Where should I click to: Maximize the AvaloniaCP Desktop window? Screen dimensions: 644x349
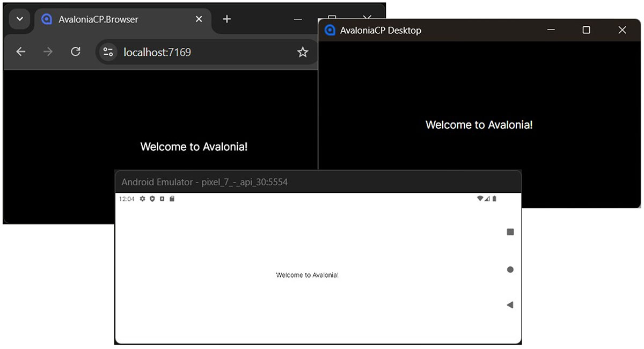[586, 31]
